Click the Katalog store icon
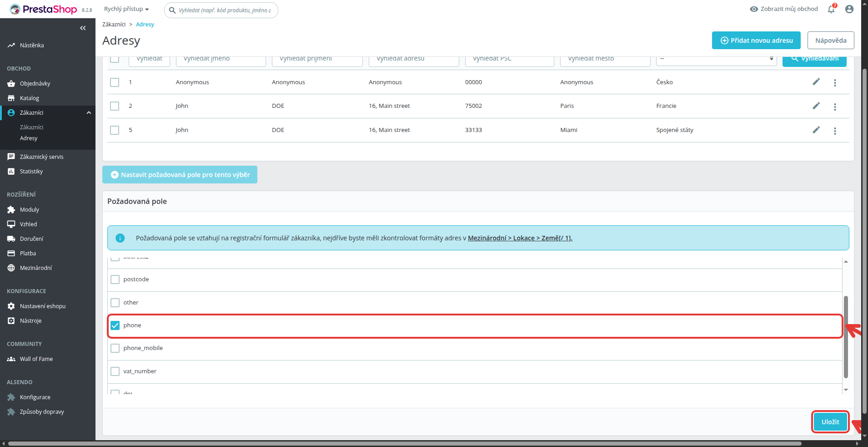The width and height of the screenshot is (868, 447). point(11,98)
